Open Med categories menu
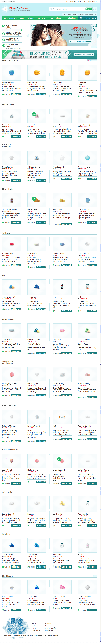The height and width of the screenshot is (644, 101). (x=10, y=18)
